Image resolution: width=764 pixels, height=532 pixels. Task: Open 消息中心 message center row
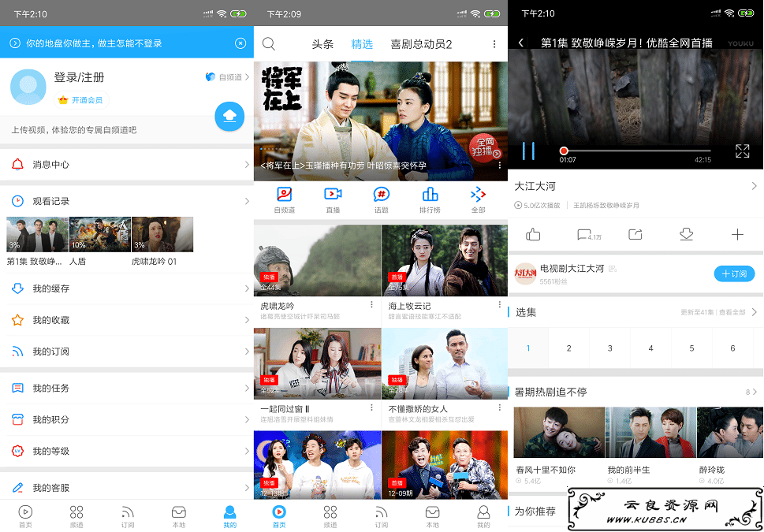127,164
